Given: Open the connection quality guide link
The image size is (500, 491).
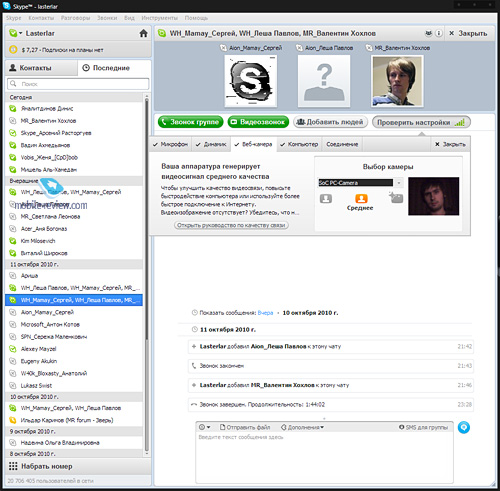Looking at the screenshot, I should [x=231, y=225].
